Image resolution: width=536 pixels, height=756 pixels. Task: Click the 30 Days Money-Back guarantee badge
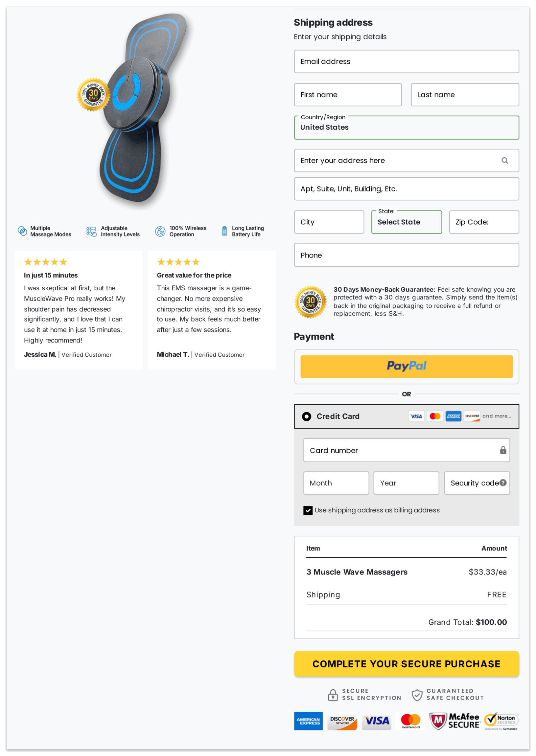310,302
